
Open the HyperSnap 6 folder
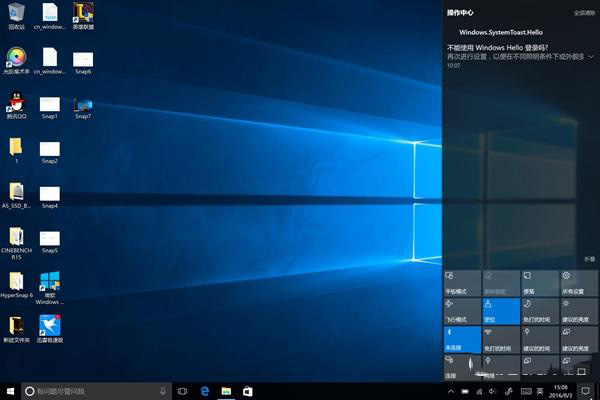click(x=16, y=284)
